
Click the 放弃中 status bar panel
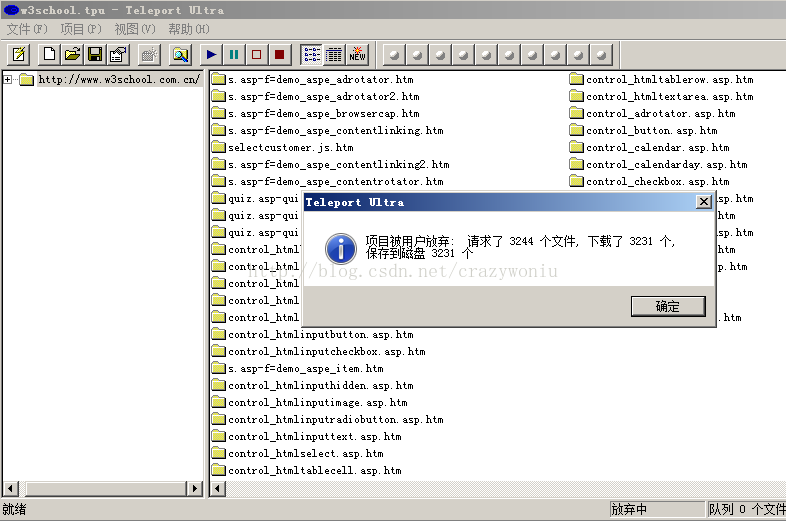point(657,509)
